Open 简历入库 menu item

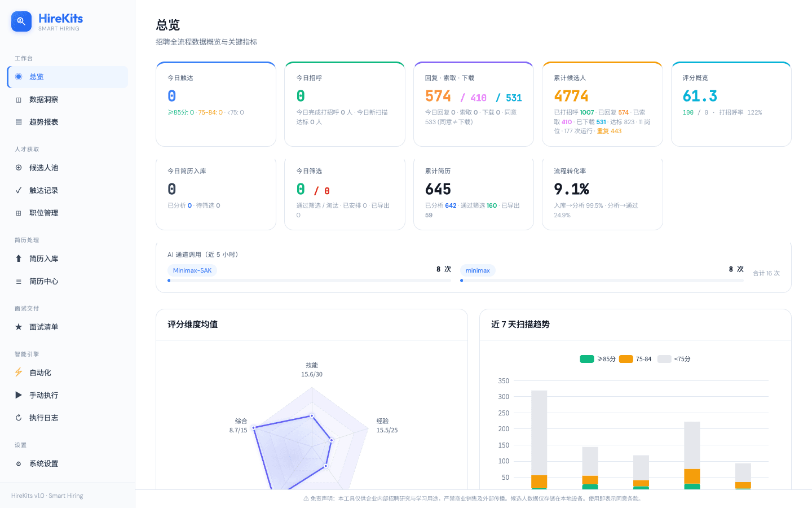pos(68,259)
